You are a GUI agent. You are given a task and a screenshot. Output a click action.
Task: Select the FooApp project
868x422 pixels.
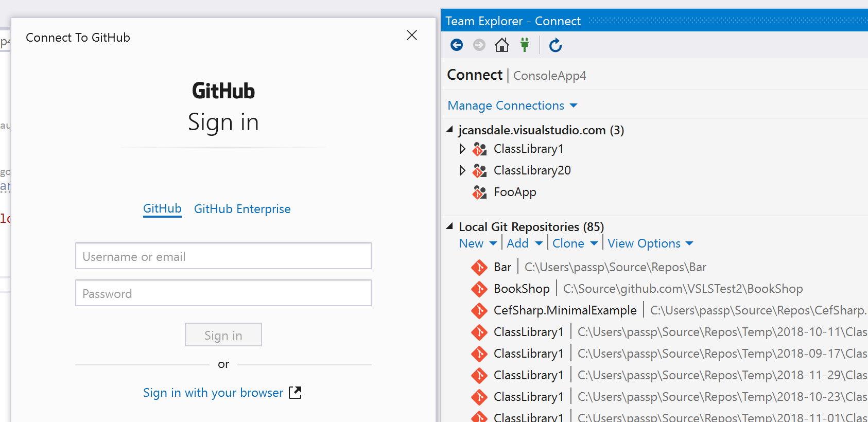515,192
